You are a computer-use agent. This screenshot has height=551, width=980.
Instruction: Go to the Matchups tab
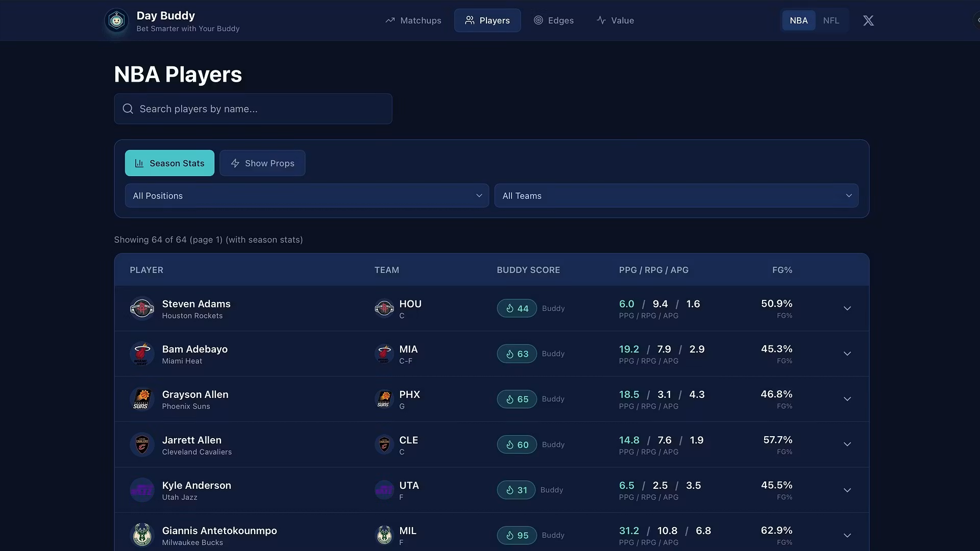click(413, 20)
